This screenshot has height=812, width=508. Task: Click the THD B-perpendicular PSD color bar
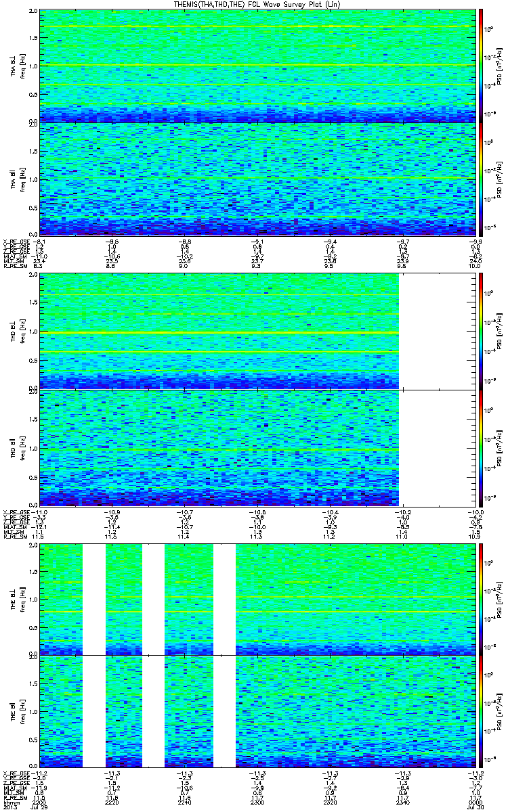coord(480,331)
